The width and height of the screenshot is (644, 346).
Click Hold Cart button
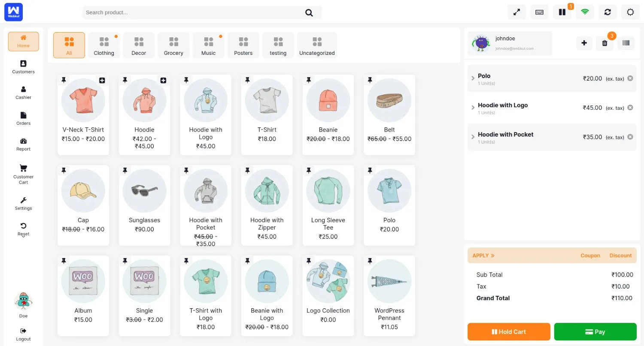(x=509, y=331)
